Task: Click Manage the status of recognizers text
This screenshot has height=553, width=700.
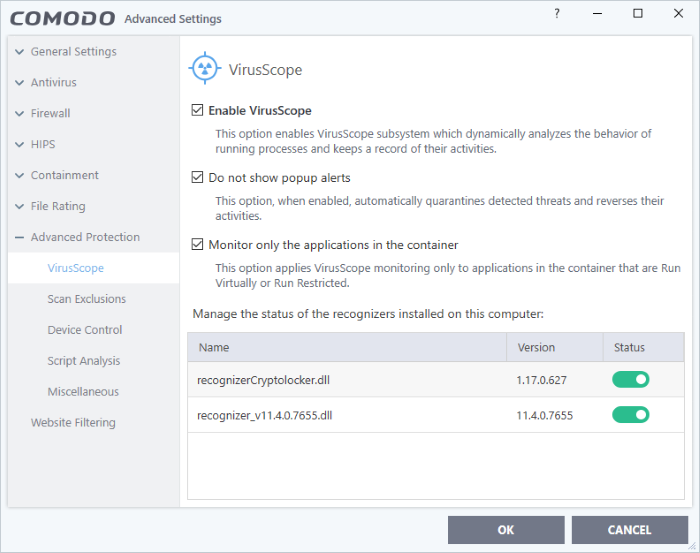Action: pyautogui.click(x=368, y=314)
